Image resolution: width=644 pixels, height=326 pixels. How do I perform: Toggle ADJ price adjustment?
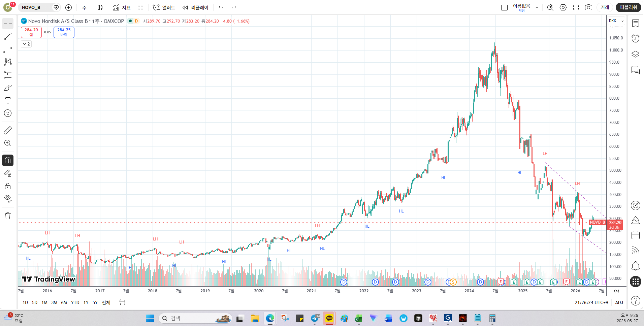619,302
